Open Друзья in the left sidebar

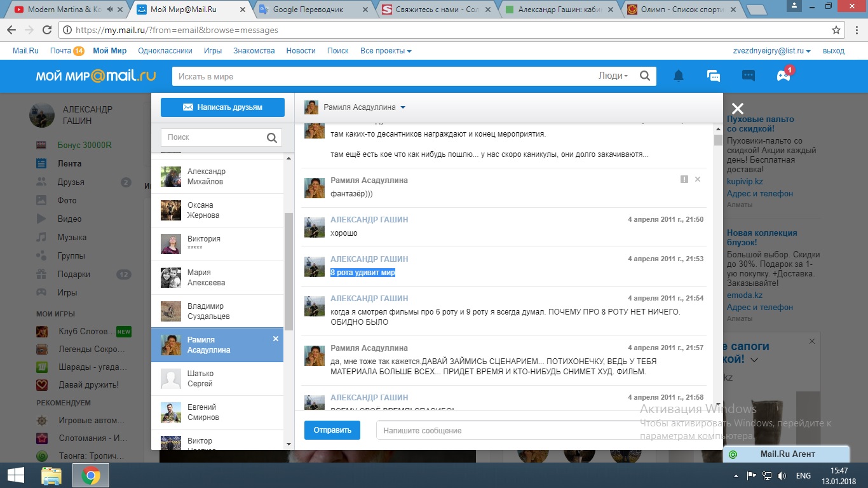71,182
